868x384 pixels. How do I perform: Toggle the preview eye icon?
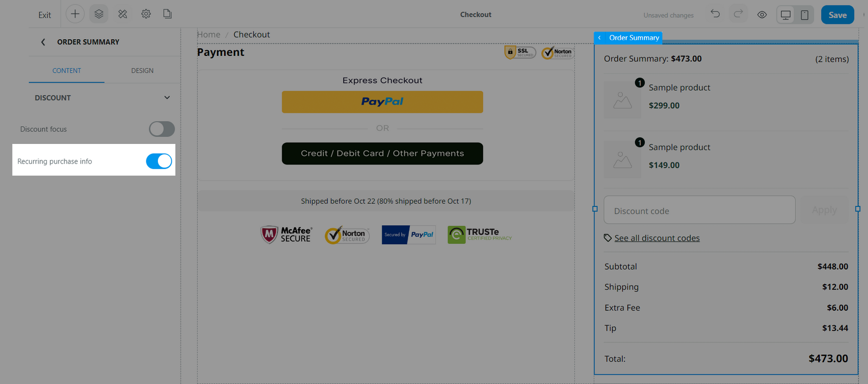[x=762, y=15]
